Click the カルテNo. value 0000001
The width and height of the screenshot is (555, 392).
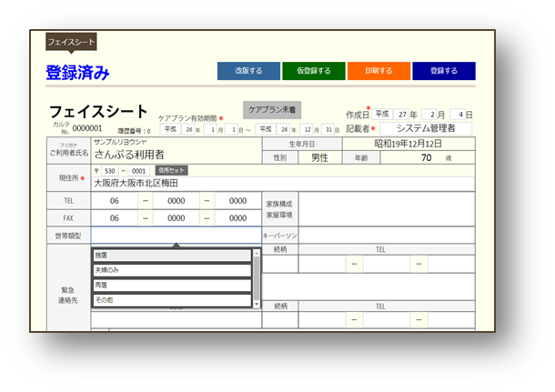[x=87, y=128]
